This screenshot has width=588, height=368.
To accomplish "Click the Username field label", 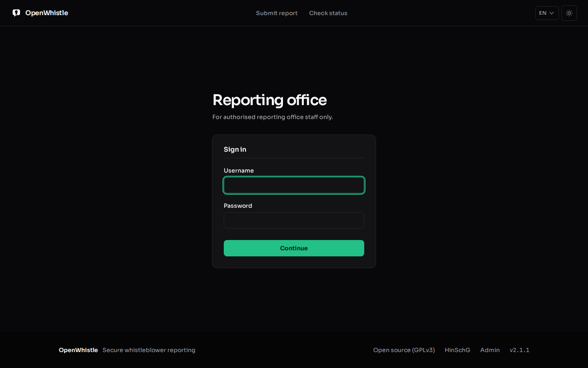I will (x=239, y=171).
